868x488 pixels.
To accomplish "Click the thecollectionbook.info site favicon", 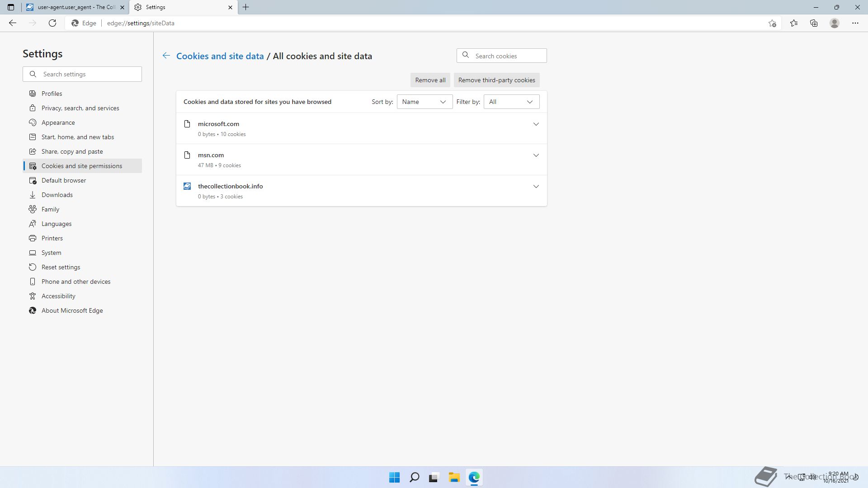I will pos(187,186).
